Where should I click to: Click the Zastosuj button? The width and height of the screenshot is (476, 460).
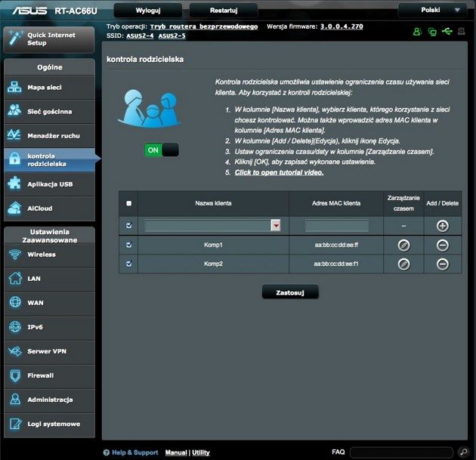290,292
